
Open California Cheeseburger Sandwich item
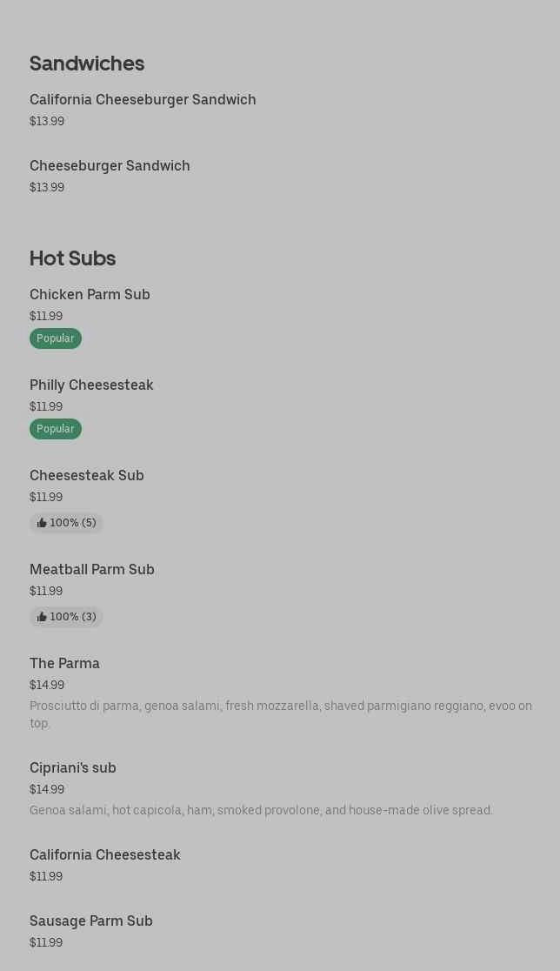tap(143, 100)
